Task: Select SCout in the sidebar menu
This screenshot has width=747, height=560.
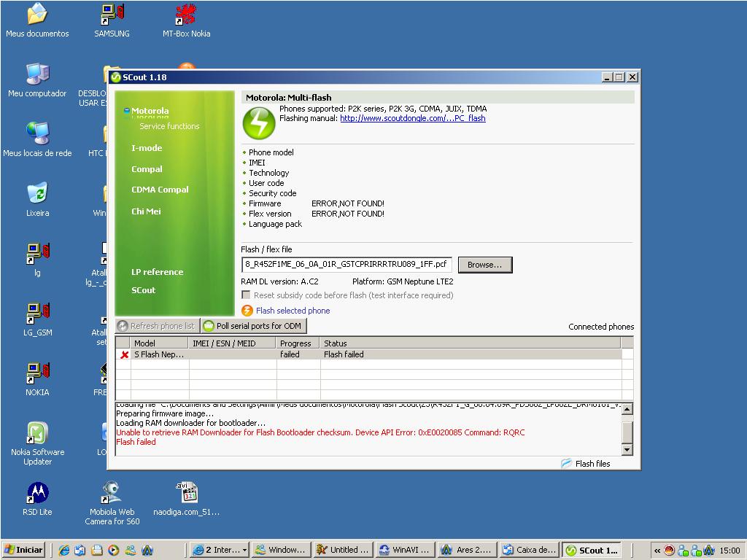Action: (144, 290)
